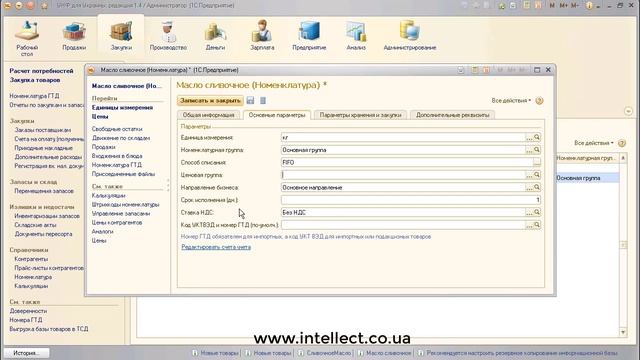Open the Анализ section
Viewport: 640px width, 360px height.
click(356, 37)
